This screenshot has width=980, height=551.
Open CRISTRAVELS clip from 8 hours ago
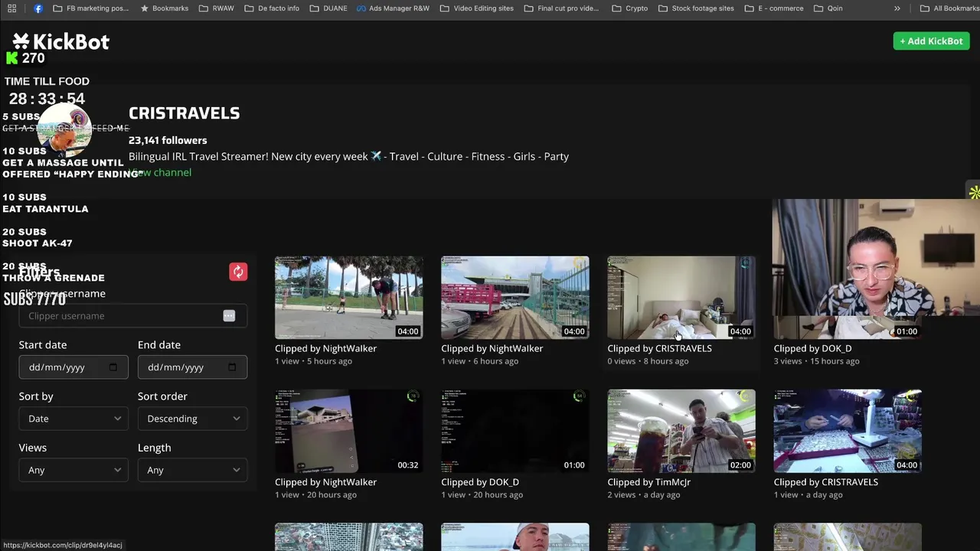click(681, 298)
